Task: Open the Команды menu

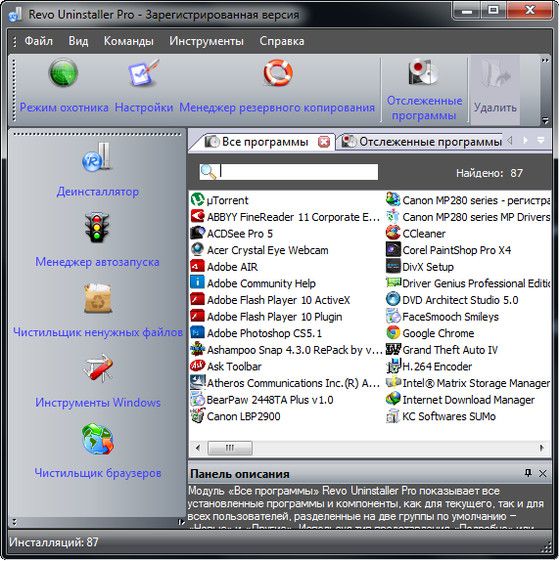Action: pos(128,41)
